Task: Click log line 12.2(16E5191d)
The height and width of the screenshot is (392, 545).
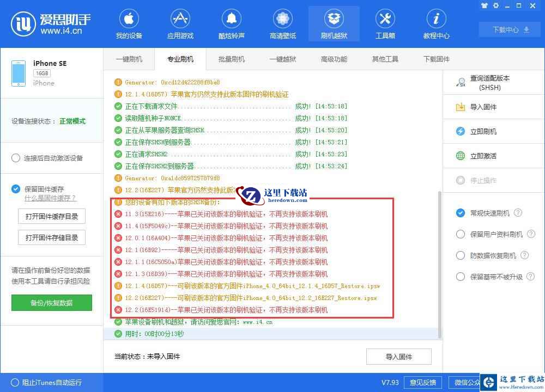Action: click(226, 310)
